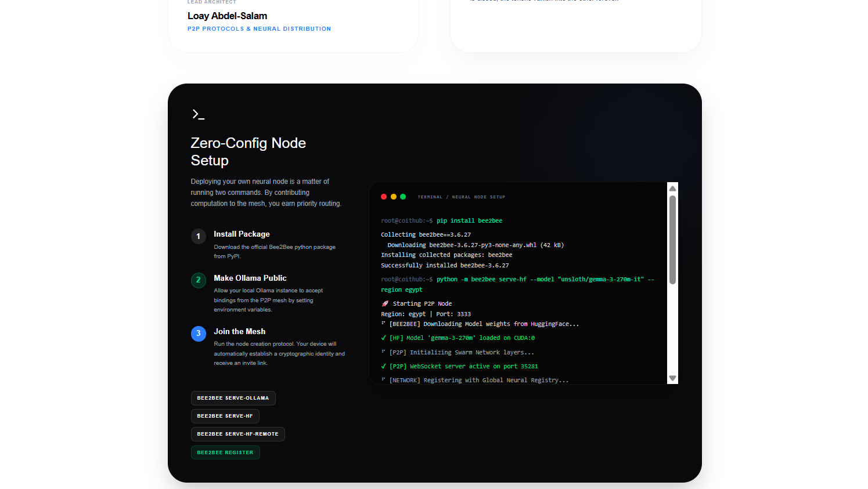The height and width of the screenshot is (489, 868).
Task: Click the yellow terminal window dot
Action: (394, 197)
